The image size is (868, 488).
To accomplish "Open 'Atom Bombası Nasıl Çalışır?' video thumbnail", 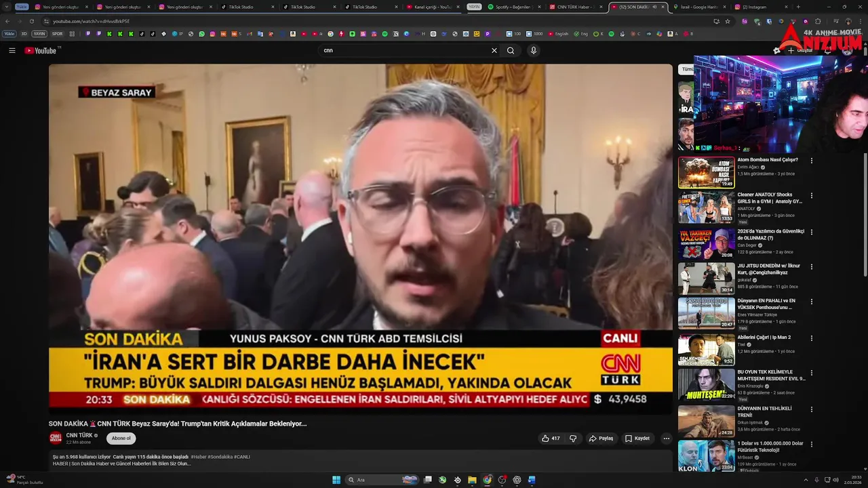I will [x=706, y=172].
